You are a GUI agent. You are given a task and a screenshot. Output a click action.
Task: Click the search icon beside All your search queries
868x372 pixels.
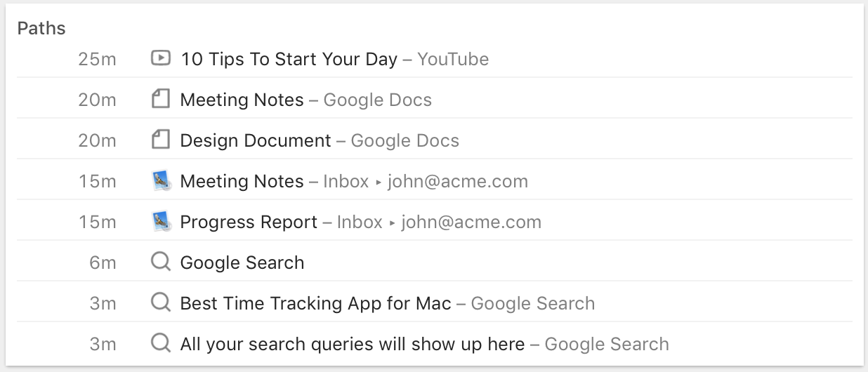tap(161, 344)
